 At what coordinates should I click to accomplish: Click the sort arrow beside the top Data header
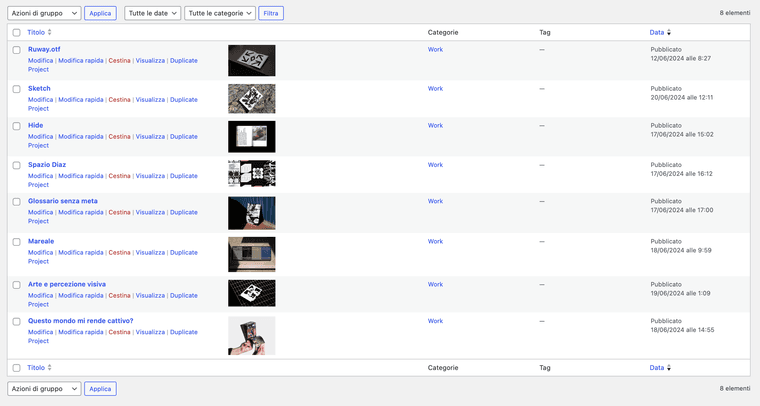pyautogui.click(x=669, y=33)
